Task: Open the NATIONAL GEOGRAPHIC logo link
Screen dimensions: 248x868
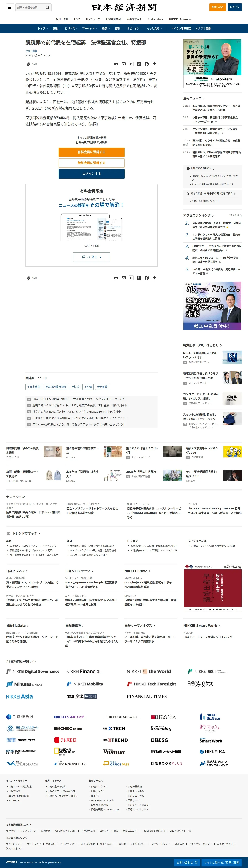Action: (65, 752)
